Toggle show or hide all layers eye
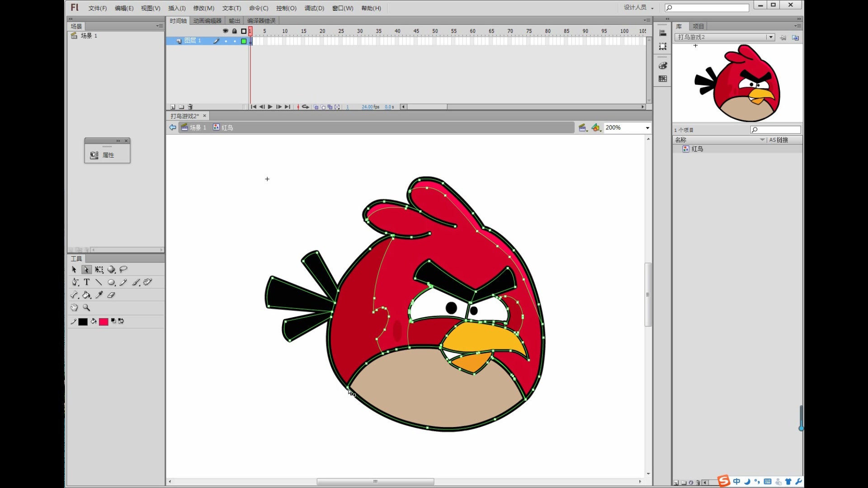The width and height of the screenshot is (868, 488). [226, 31]
